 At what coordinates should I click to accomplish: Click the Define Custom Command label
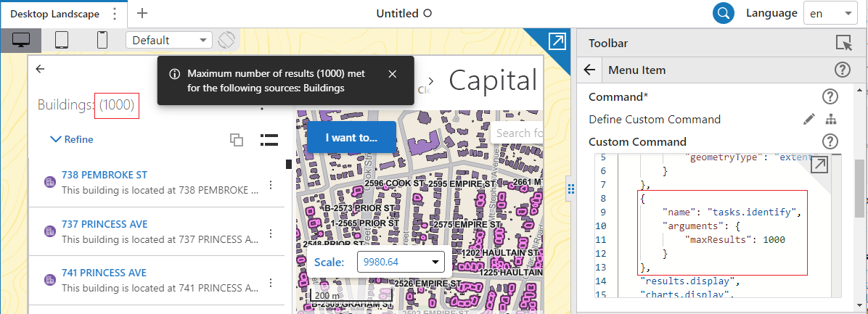coord(655,120)
